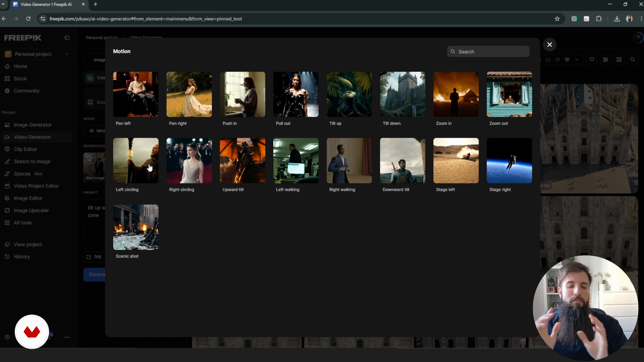
Task: Open Community in the sidebar
Action: pos(37,91)
